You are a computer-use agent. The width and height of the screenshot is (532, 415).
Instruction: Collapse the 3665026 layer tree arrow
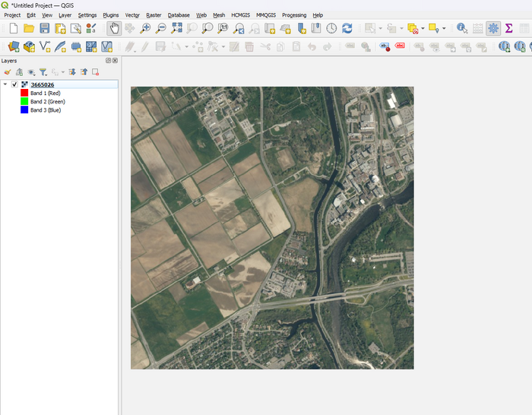[5, 84]
